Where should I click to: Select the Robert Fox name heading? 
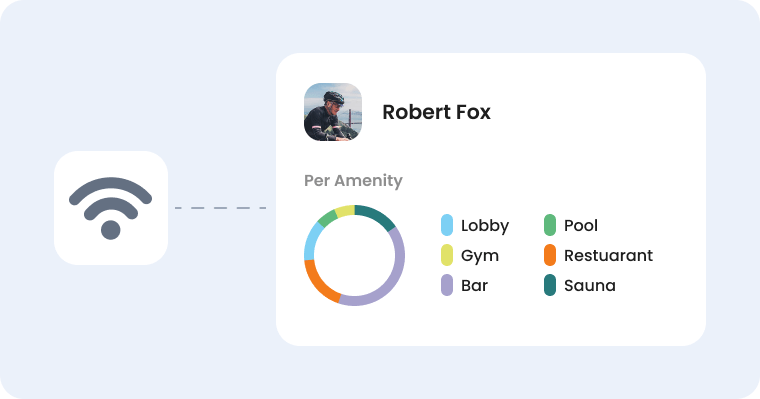coord(436,112)
